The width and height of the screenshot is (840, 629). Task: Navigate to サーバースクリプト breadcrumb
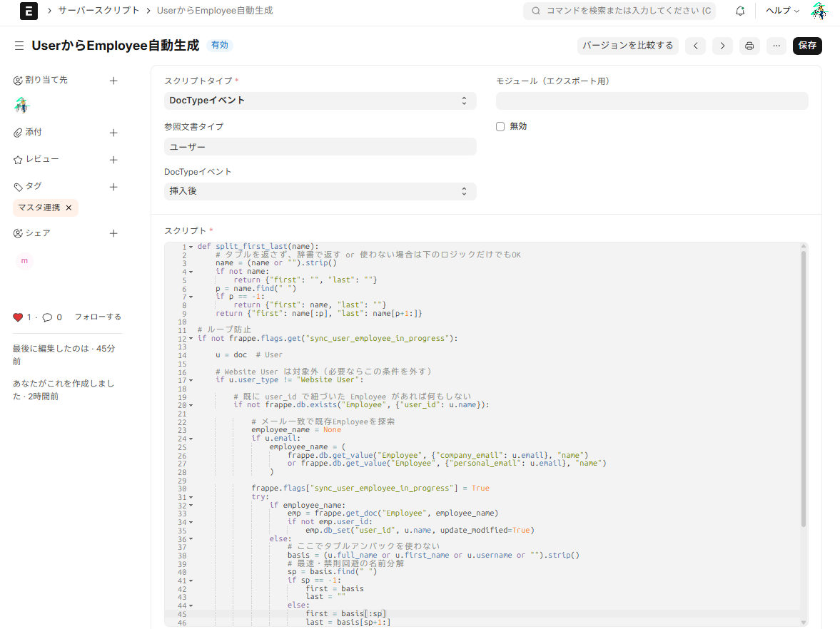coord(100,11)
